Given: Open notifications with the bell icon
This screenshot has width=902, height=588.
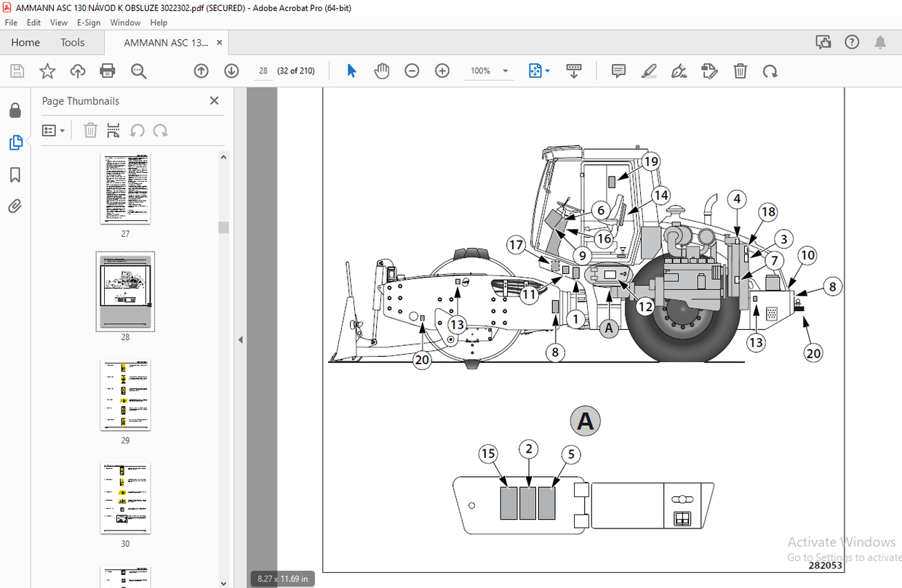Looking at the screenshot, I should click(880, 42).
